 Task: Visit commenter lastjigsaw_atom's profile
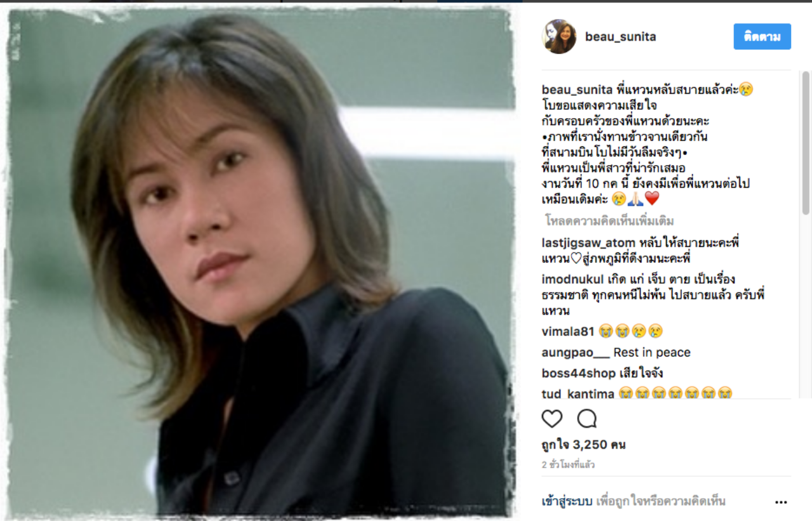click(589, 243)
